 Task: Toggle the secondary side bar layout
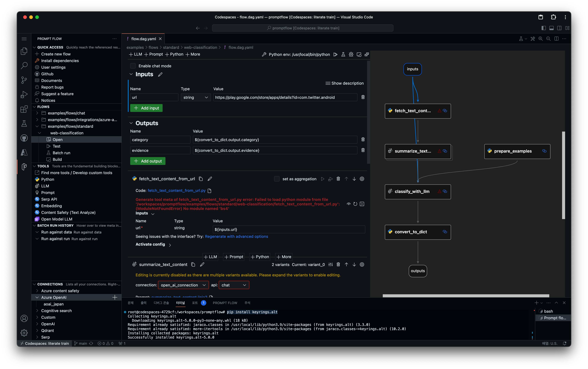pos(559,28)
